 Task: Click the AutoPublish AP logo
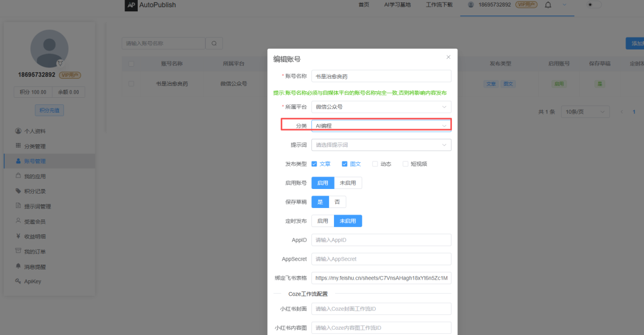click(x=131, y=5)
